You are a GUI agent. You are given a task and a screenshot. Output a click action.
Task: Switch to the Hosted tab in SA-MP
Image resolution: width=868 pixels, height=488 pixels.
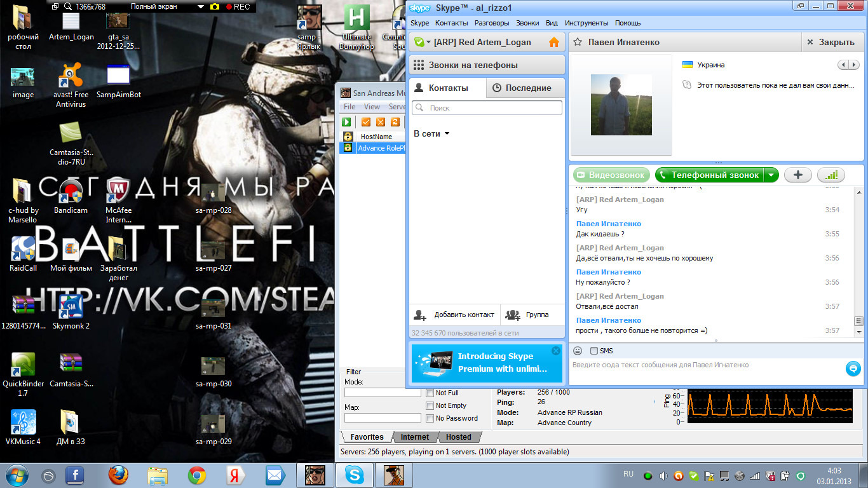(x=458, y=437)
